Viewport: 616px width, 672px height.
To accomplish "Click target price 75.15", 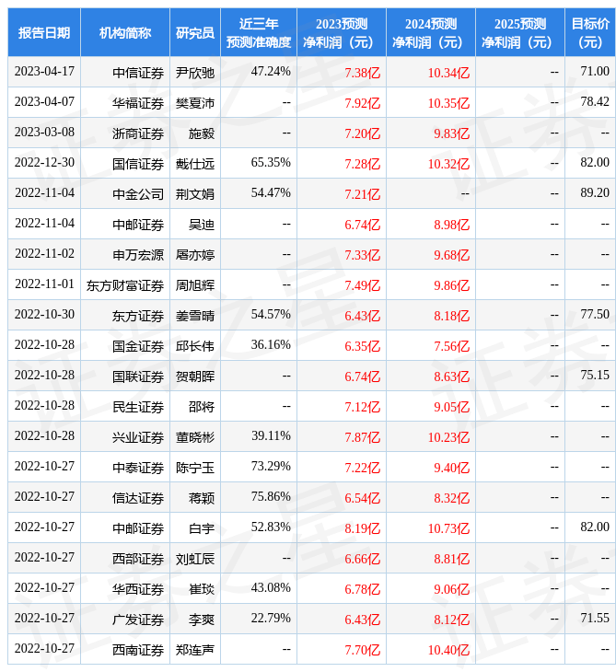I will (x=595, y=376).
